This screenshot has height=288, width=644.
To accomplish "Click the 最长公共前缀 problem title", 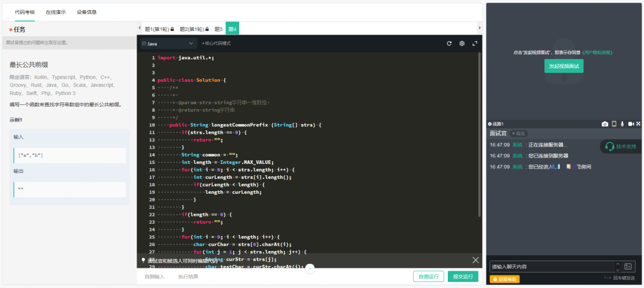I will point(29,65).
